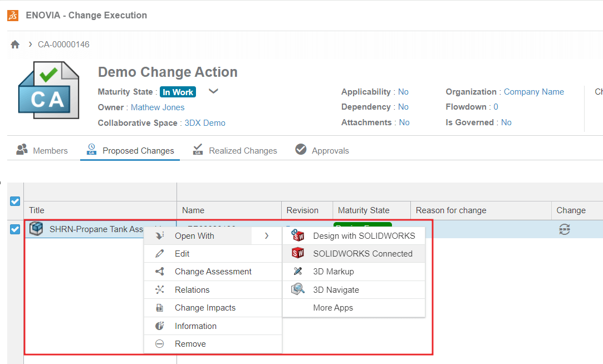
Task: Click the 3D Navigate magnifier icon
Action: pos(298,289)
